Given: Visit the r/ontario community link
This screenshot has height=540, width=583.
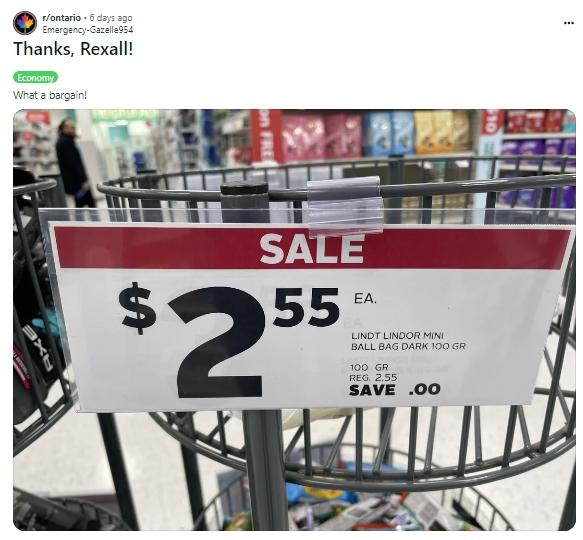Looking at the screenshot, I should click(x=61, y=18).
